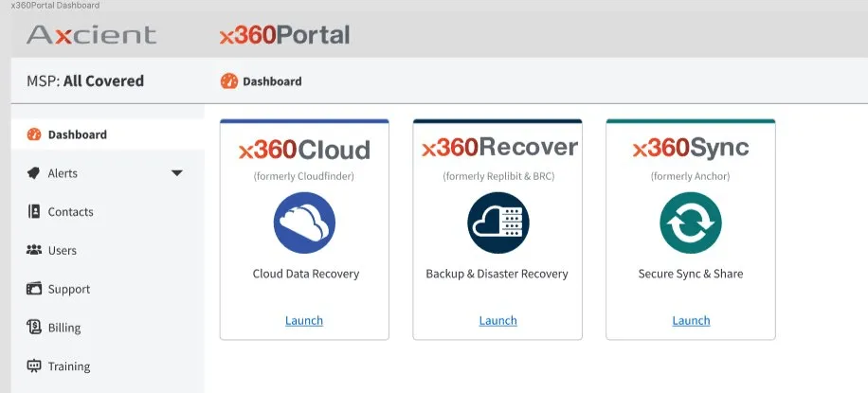Click the gauge icon in the Dashboard breadcrumb

click(x=229, y=81)
